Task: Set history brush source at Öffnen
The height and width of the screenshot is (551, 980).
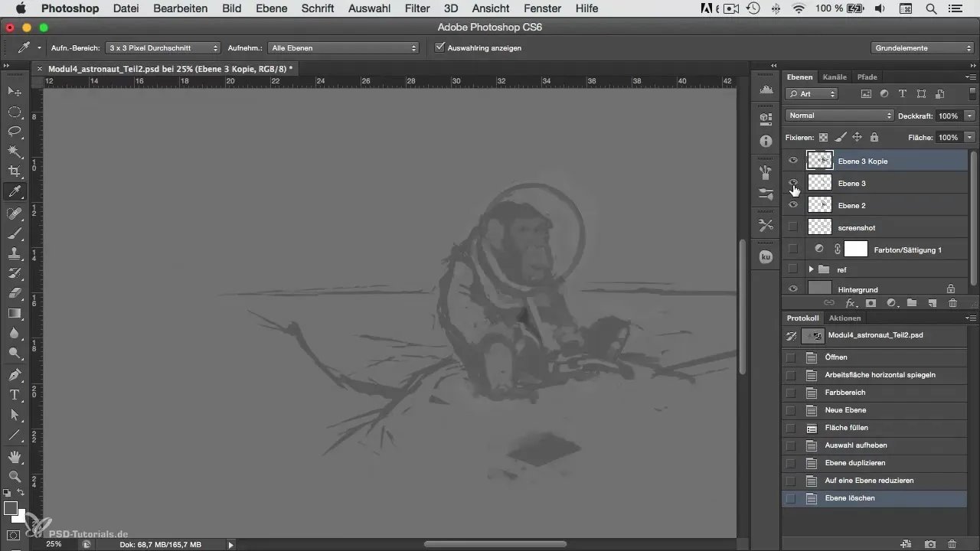Action: (x=791, y=357)
